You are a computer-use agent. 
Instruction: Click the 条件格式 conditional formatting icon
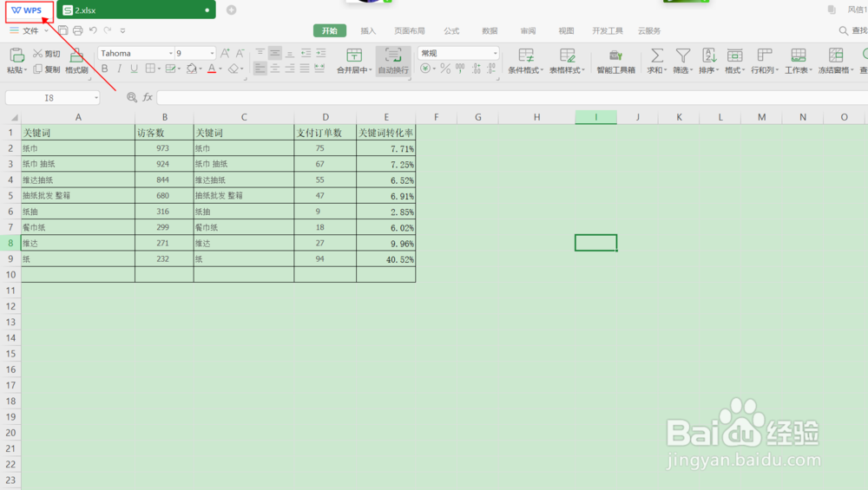(x=526, y=56)
